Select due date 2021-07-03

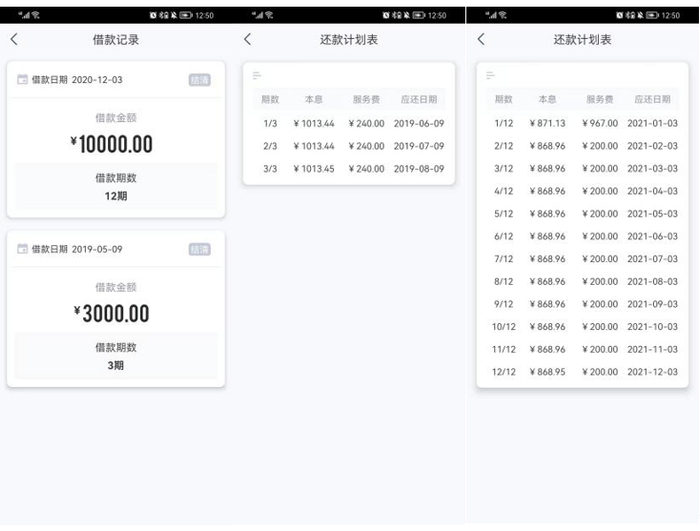(x=652, y=259)
